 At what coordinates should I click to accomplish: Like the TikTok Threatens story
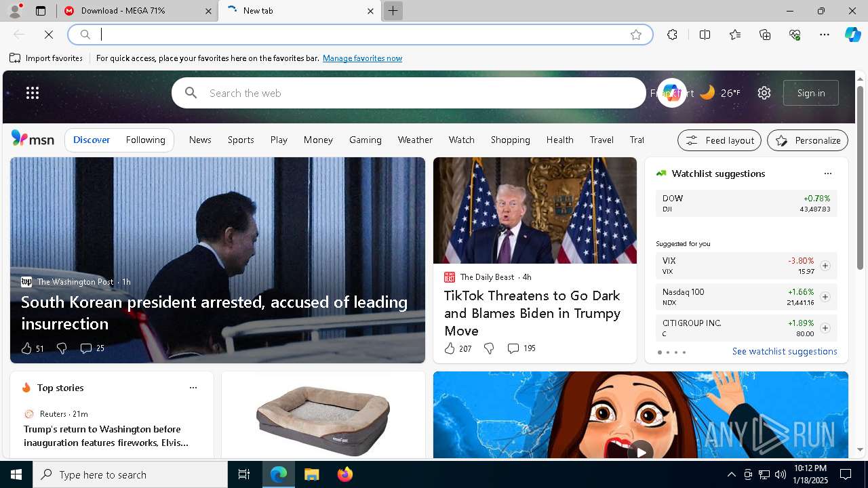click(450, 348)
